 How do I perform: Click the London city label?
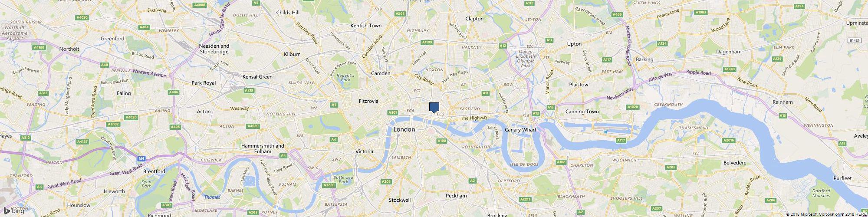click(x=404, y=129)
